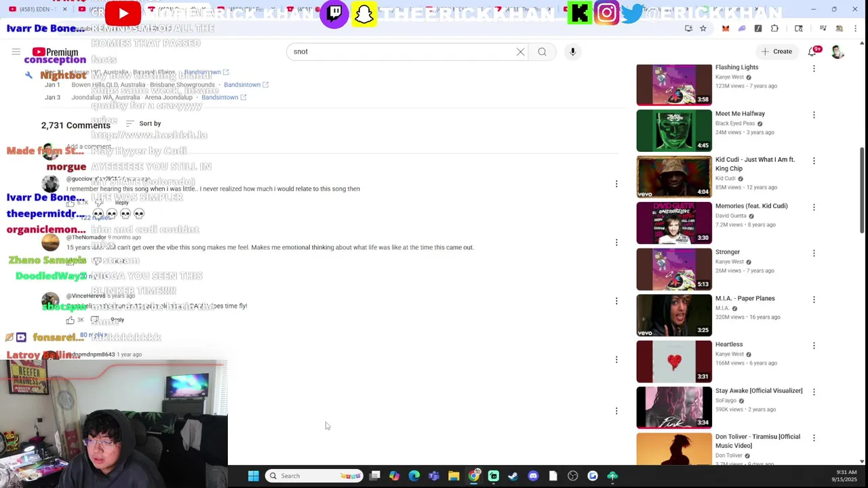Open options menu for Meet Me Halfway video
The width and height of the screenshot is (868, 488).
814,115
